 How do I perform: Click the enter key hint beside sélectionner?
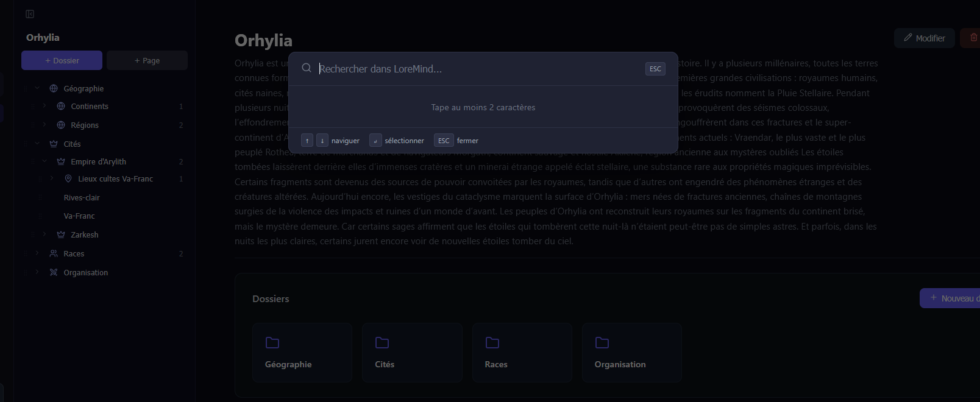[x=375, y=141]
